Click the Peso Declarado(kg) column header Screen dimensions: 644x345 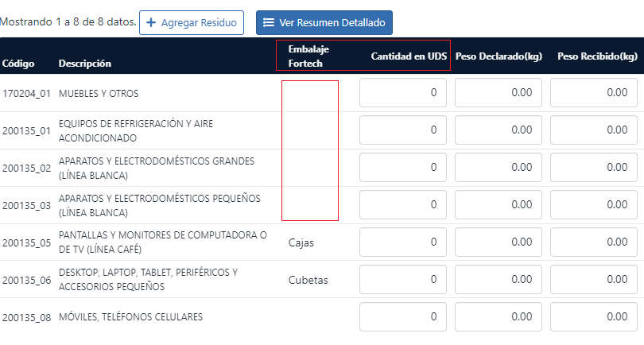[x=498, y=56]
